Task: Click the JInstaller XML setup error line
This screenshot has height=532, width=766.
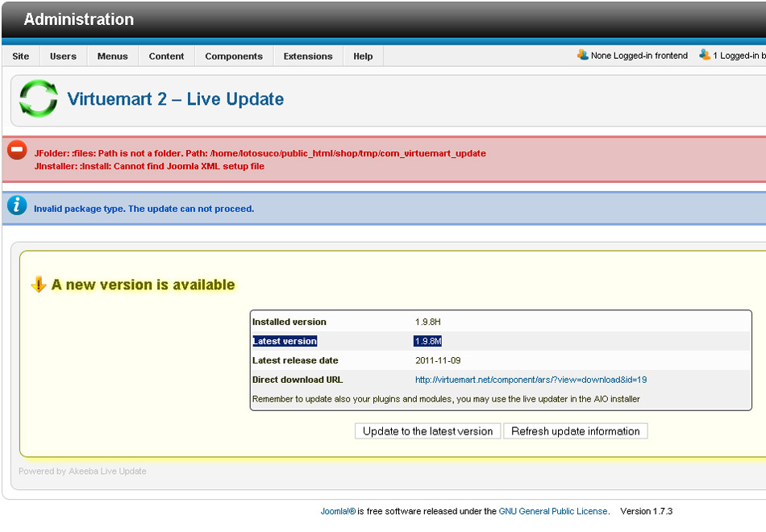Action: coord(149,166)
